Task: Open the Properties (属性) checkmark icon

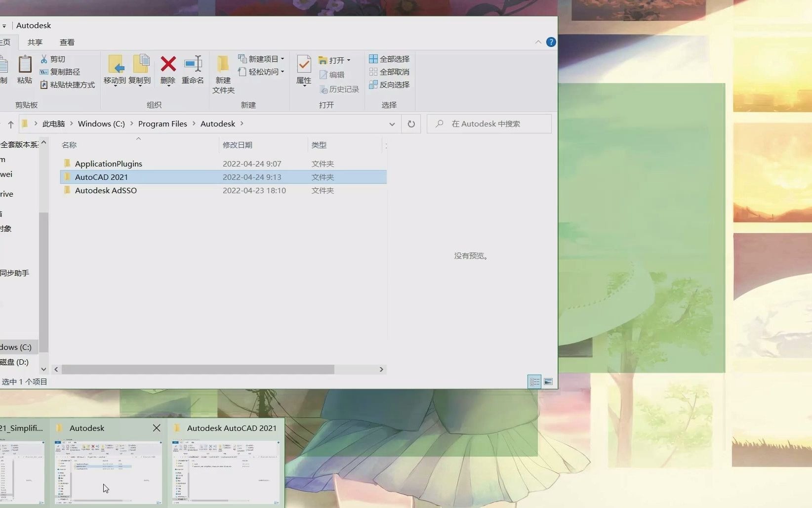Action: point(304,64)
